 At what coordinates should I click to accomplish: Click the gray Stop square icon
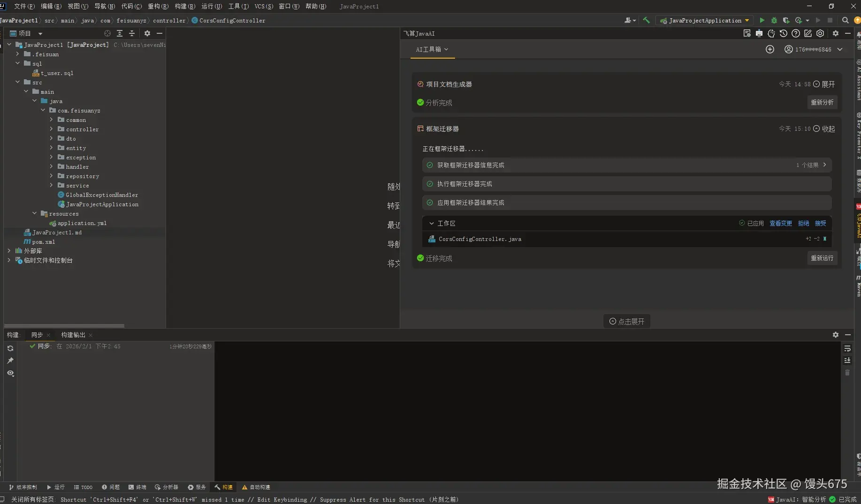pos(830,20)
